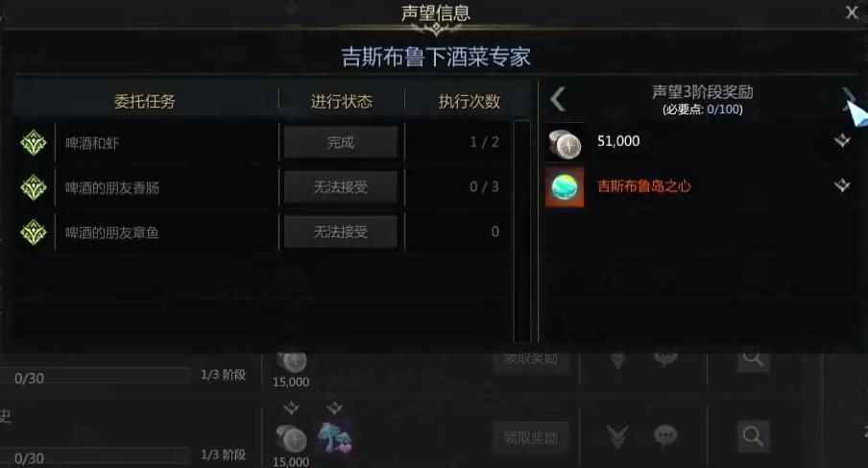Viewport: 868px width, 468px height.
Task: Click the speech bubble chat icon in bottom row
Action: pyautogui.click(x=665, y=436)
